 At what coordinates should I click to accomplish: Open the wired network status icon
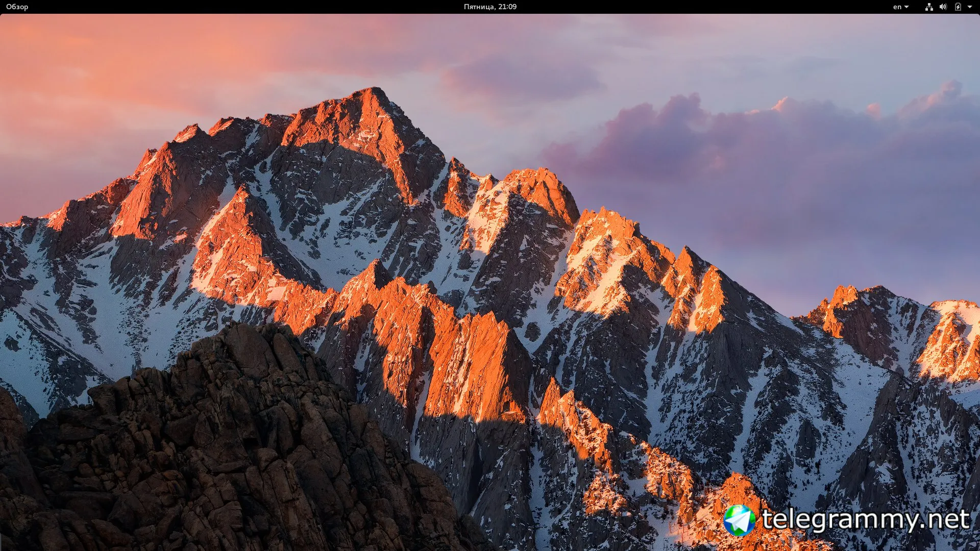point(929,7)
